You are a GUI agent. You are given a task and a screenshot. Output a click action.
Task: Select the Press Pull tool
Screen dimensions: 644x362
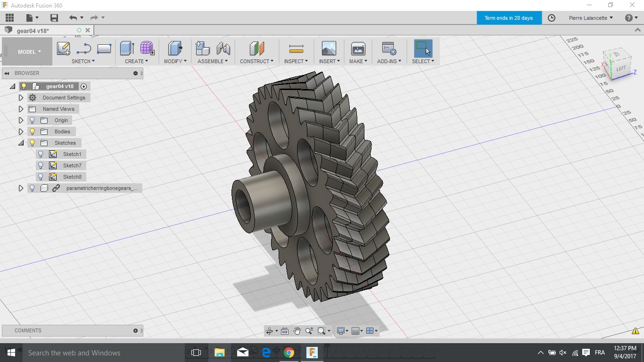pyautogui.click(x=175, y=48)
